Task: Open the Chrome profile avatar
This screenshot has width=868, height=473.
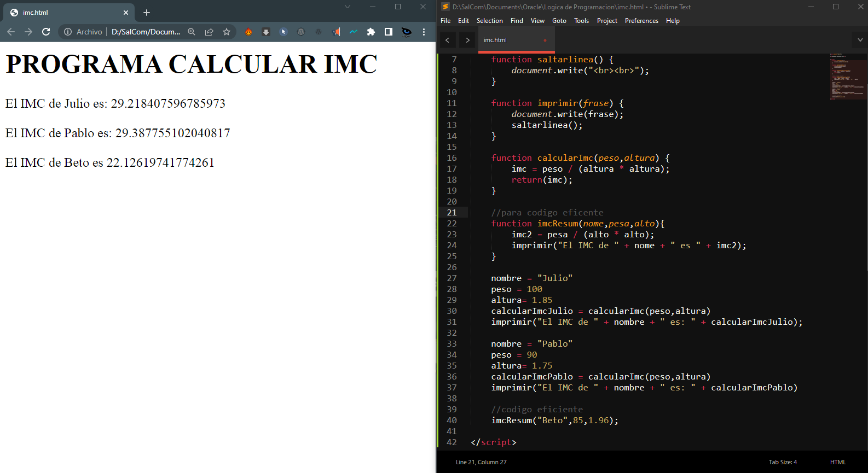Action: tap(407, 32)
